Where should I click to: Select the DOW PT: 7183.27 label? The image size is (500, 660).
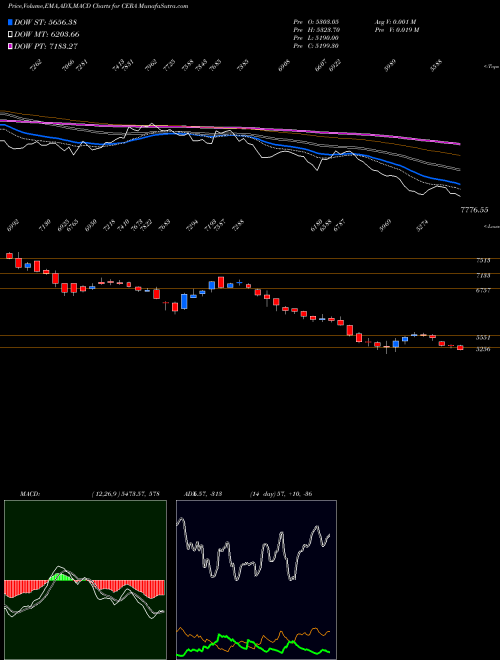[46, 46]
